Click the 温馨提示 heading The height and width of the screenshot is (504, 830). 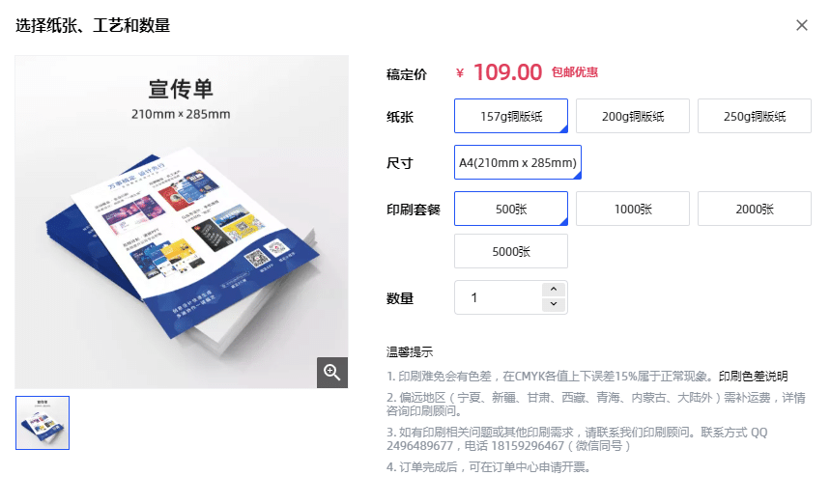pos(409,352)
